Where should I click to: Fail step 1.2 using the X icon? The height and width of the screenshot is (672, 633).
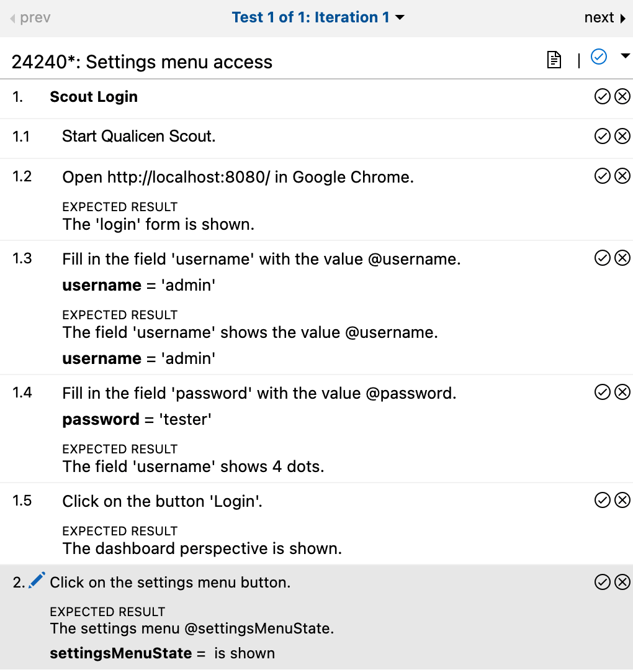(622, 176)
